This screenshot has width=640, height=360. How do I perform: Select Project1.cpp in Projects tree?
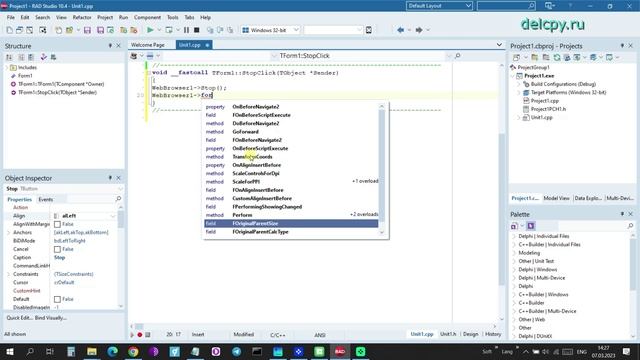(x=544, y=100)
